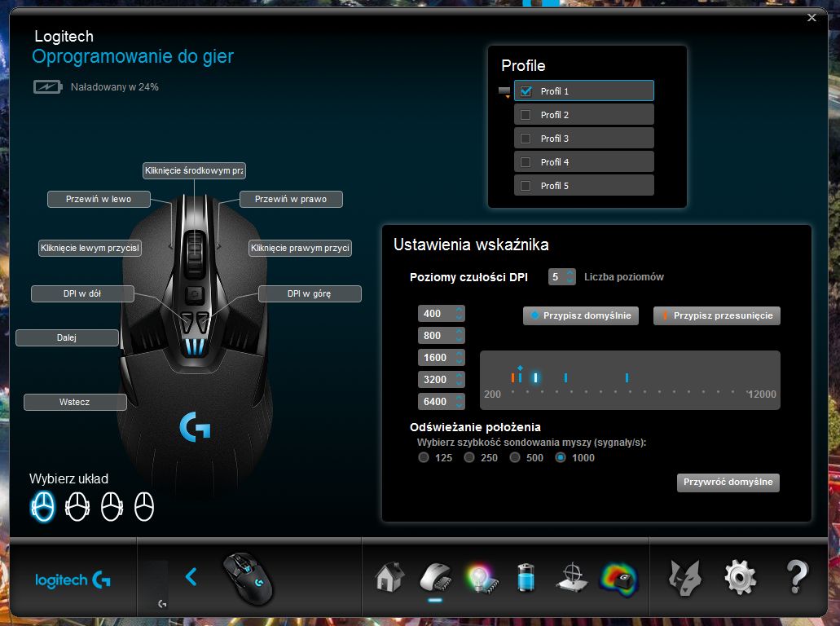Open settings gear icon
Viewport: 840px width, 626px height.
pyautogui.click(x=740, y=577)
